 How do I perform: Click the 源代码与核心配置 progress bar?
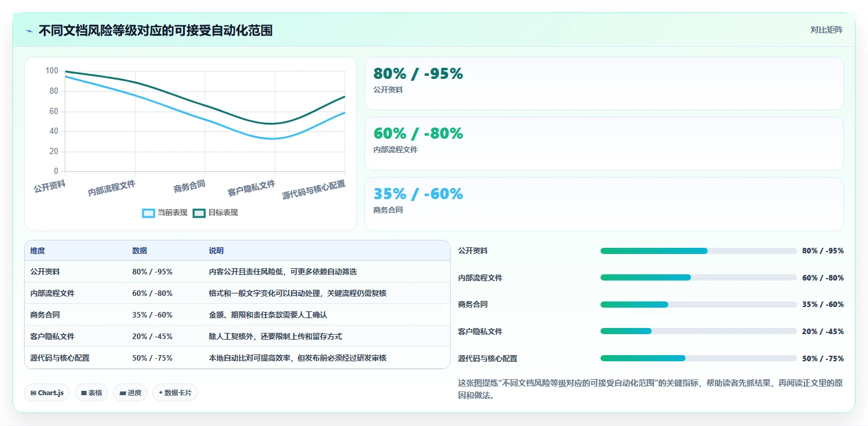(698, 358)
